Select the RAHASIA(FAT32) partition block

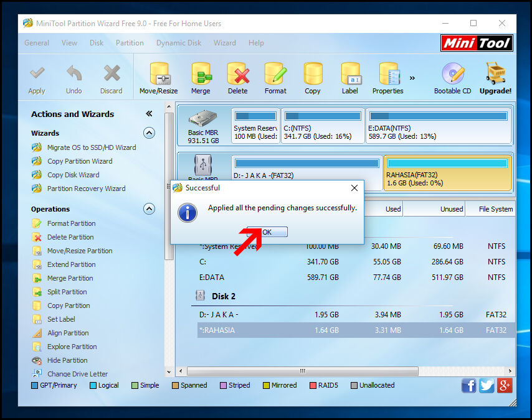point(447,173)
